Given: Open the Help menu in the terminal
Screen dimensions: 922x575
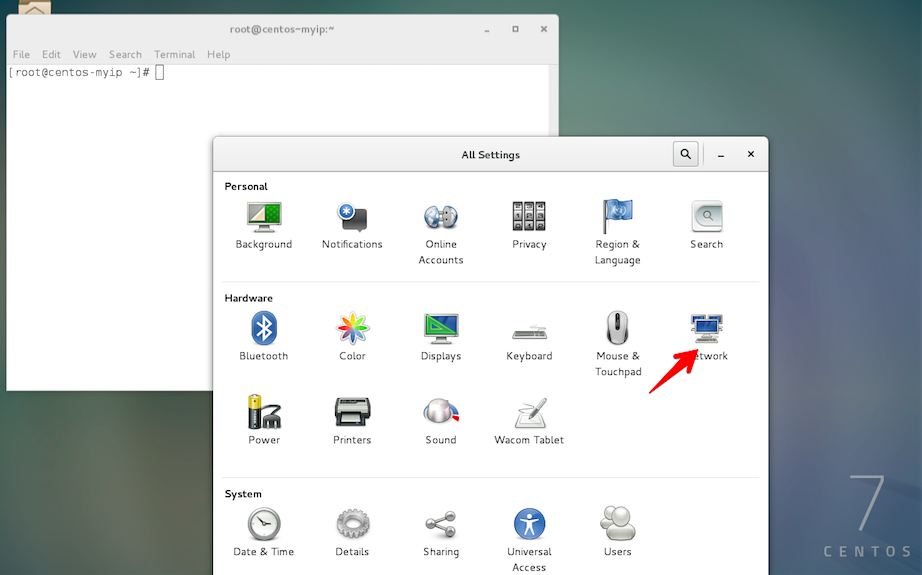Looking at the screenshot, I should [x=219, y=54].
